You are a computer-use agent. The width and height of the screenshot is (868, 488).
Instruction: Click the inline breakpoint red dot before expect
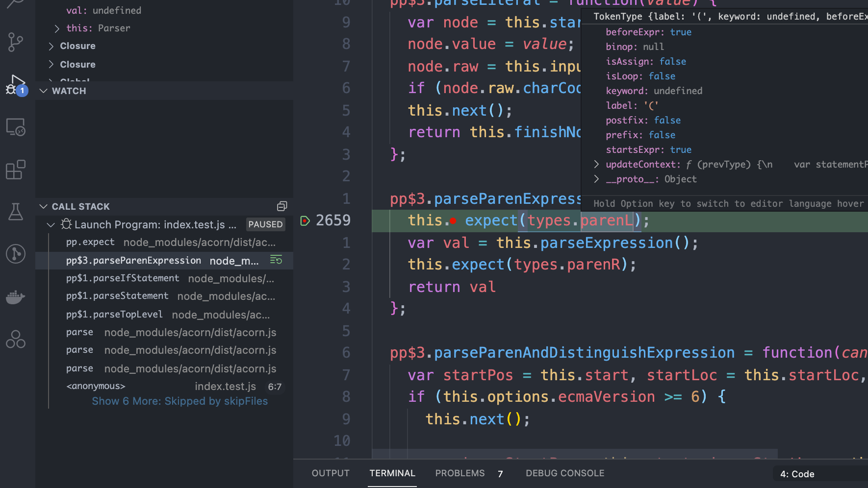(x=453, y=221)
